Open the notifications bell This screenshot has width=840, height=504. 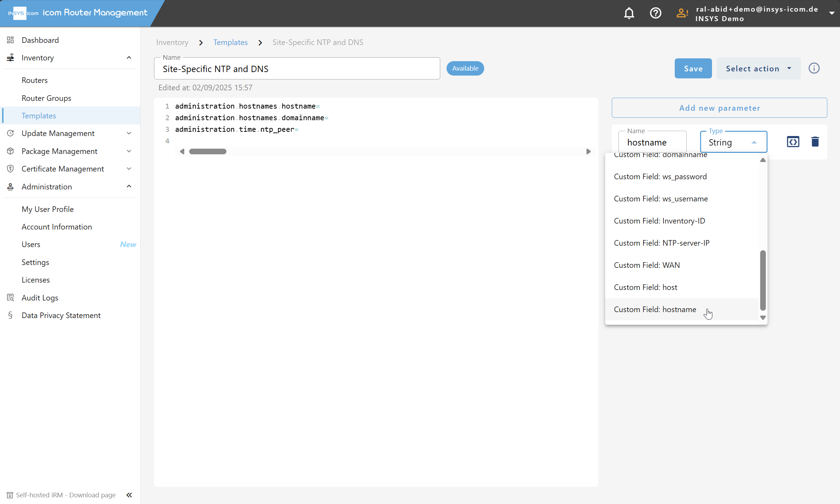coord(629,13)
